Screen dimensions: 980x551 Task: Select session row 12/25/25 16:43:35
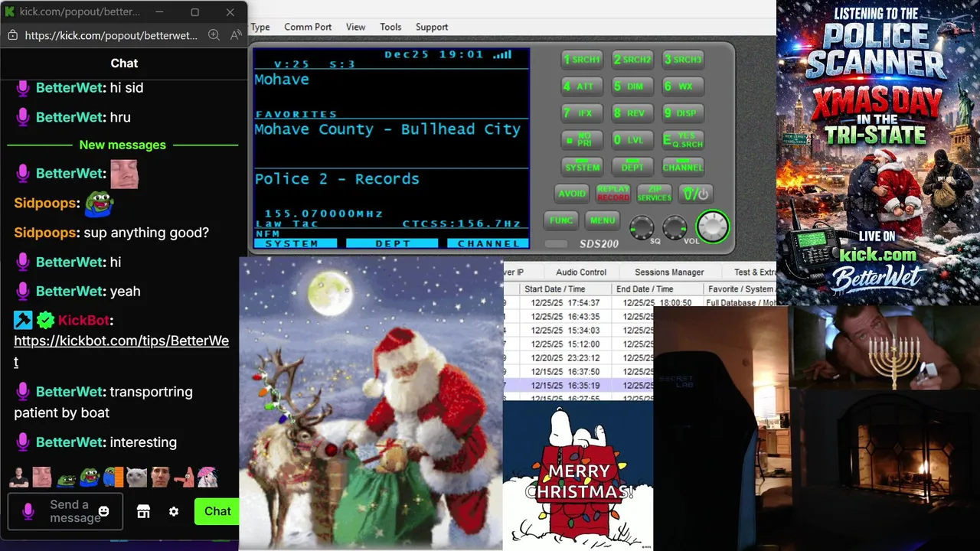pos(578,317)
